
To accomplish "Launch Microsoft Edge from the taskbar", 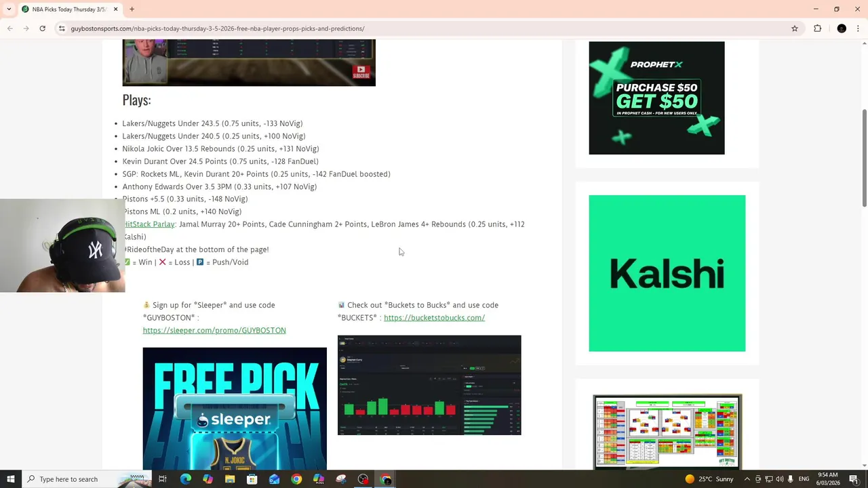I will tap(185, 479).
